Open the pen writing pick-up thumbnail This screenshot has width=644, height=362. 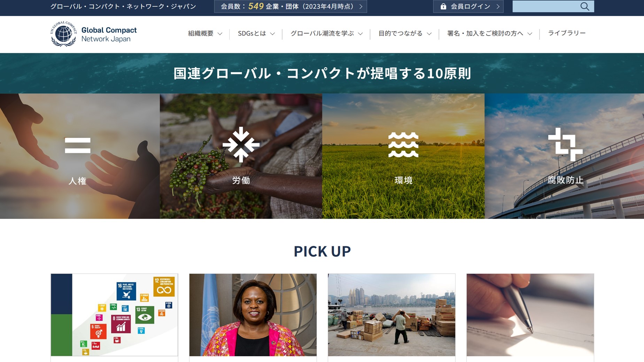[x=530, y=315]
